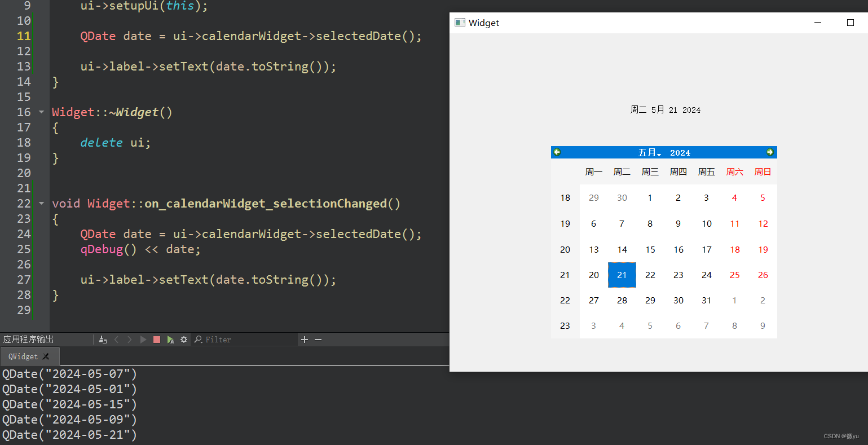Select May 8 in calendar
The height and width of the screenshot is (445, 868).
(x=650, y=224)
